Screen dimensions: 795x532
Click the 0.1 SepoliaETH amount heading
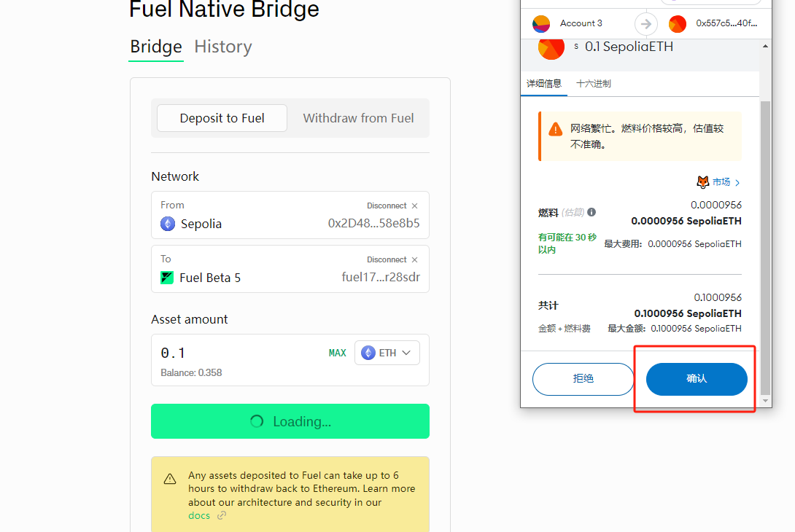[x=629, y=47]
